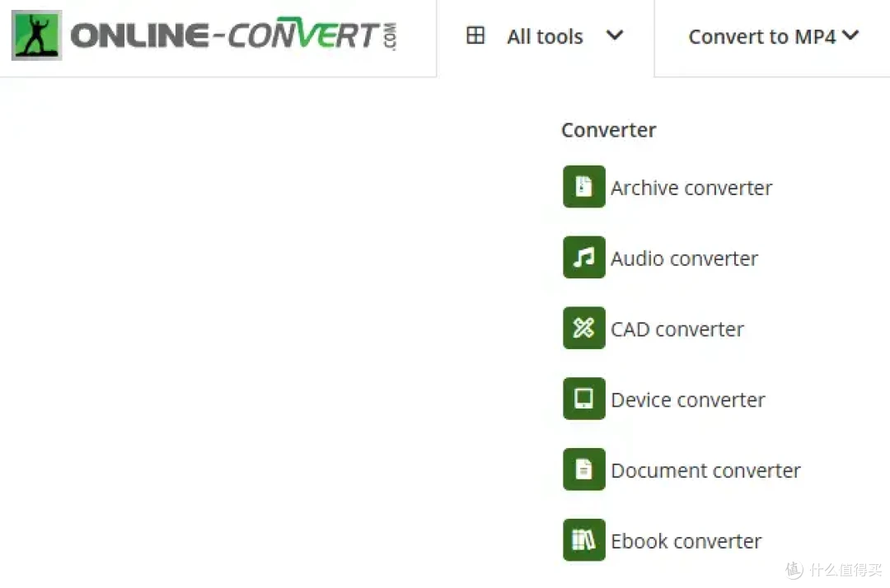890x588 pixels.
Task: Choose the Document converter link
Action: (x=705, y=470)
